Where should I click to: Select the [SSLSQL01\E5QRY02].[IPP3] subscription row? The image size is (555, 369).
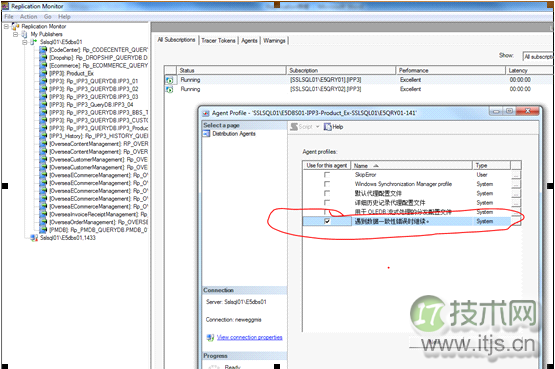[359, 89]
